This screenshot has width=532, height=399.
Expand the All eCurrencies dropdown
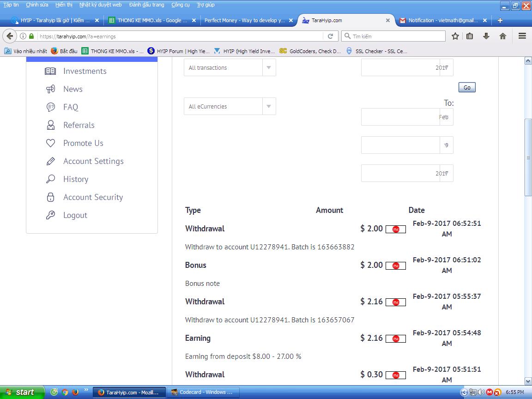(x=230, y=106)
